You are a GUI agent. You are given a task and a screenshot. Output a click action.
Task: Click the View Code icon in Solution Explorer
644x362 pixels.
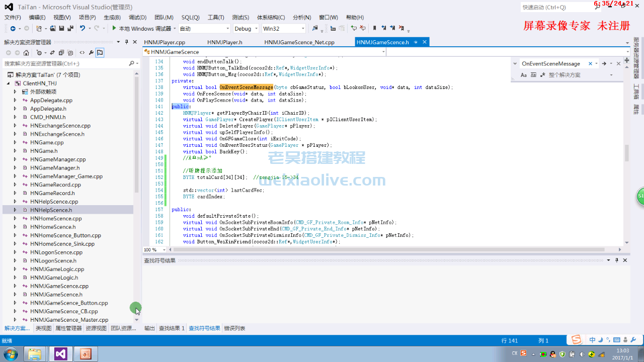pos(82,53)
